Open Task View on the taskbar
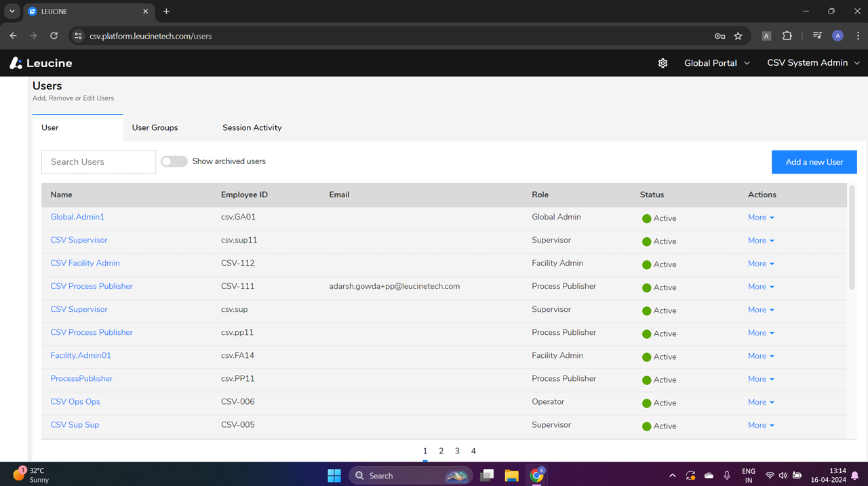Image resolution: width=868 pixels, height=486 pixels. [x=487, y=475]
